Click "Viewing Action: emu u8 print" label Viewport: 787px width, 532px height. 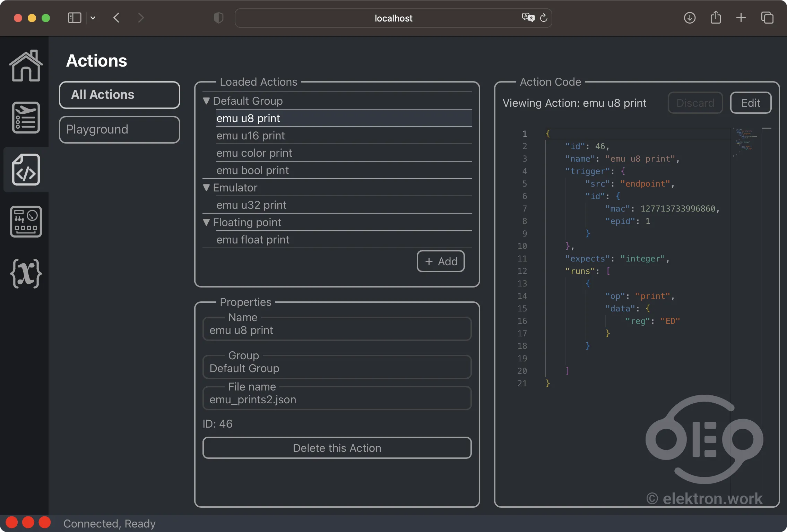click(x=574, y=103)
